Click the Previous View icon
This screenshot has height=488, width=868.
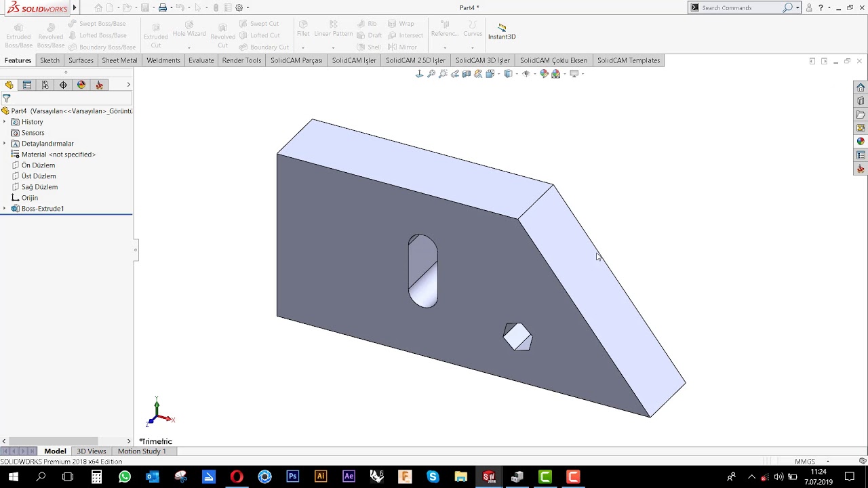tap(454, 74)
